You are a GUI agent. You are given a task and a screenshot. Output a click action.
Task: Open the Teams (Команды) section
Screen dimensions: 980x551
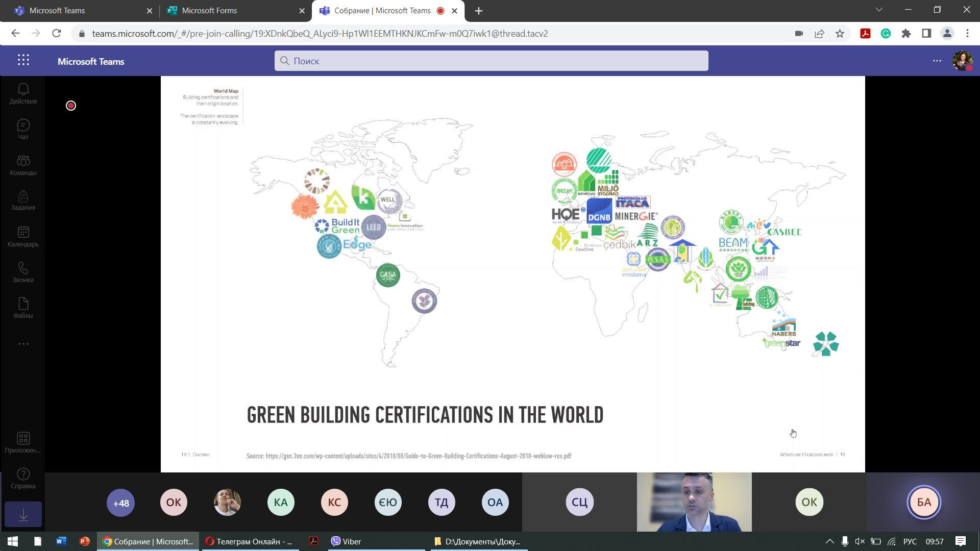coord(23,165)
